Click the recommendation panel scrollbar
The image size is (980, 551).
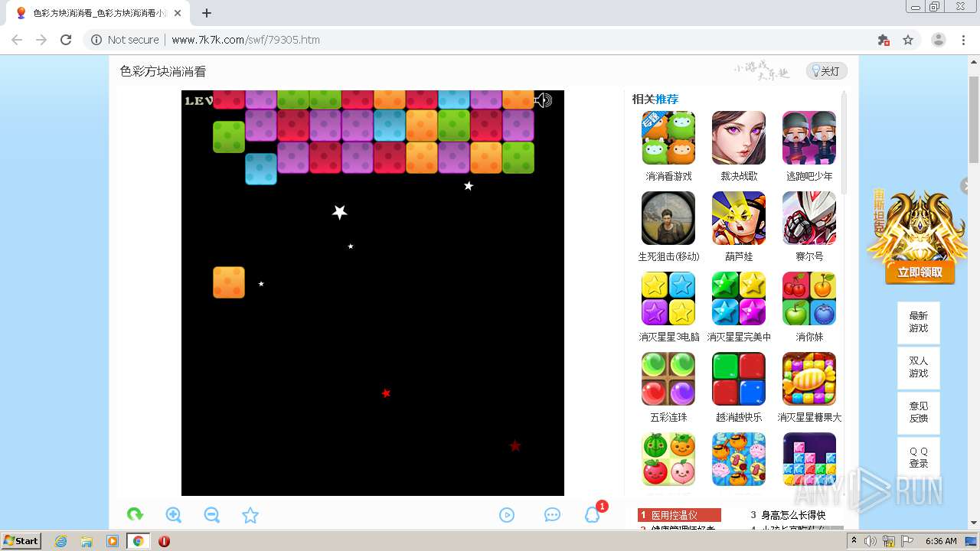click(844, 145)
